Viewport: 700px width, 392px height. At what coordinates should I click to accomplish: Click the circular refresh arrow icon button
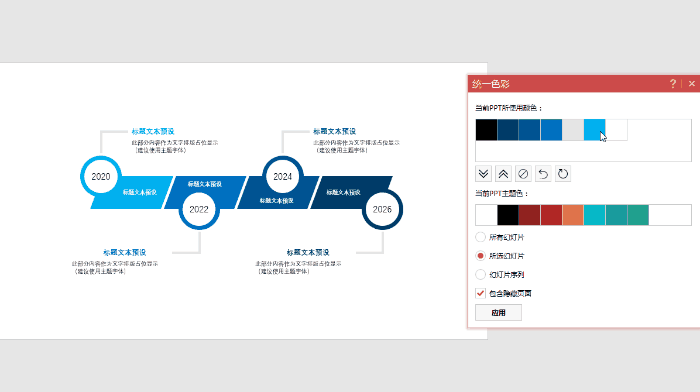[x=563, y=174]
